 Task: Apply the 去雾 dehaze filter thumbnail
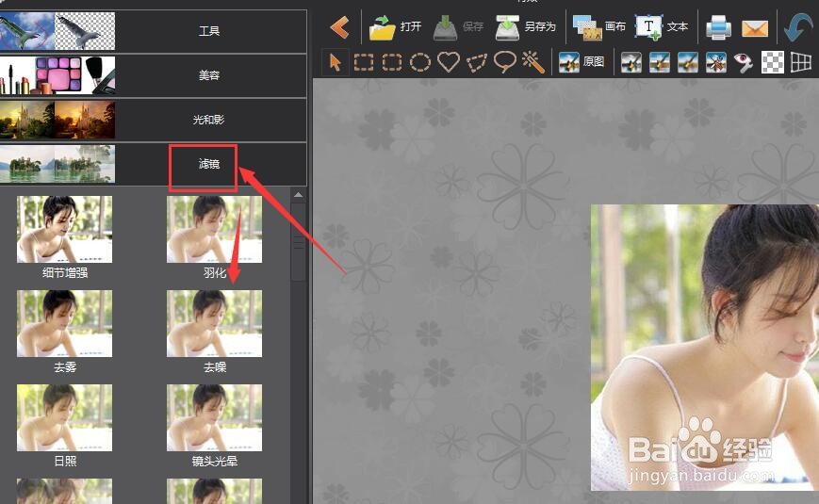64,323
